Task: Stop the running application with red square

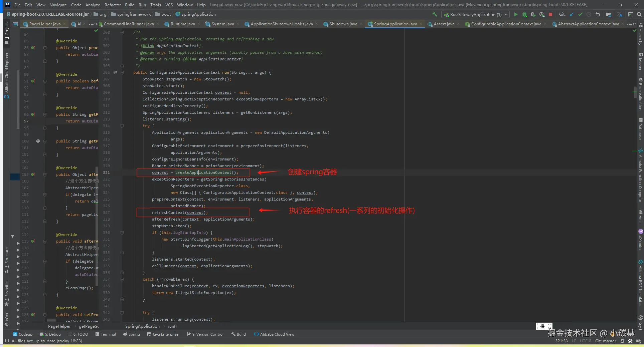Action: (550, 14)
